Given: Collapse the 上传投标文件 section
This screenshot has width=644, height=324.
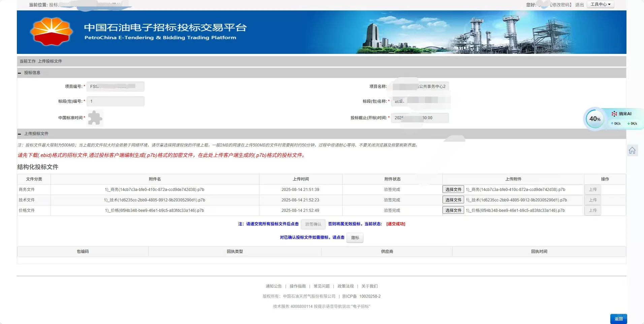Looking at the screenshot, I should 20,134.
